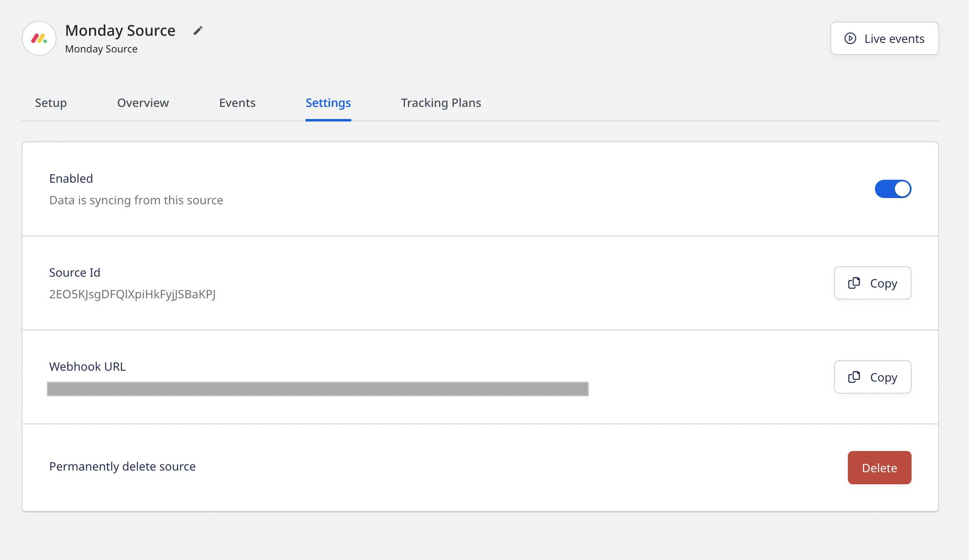Open the Setup tab

coord(51,103)
